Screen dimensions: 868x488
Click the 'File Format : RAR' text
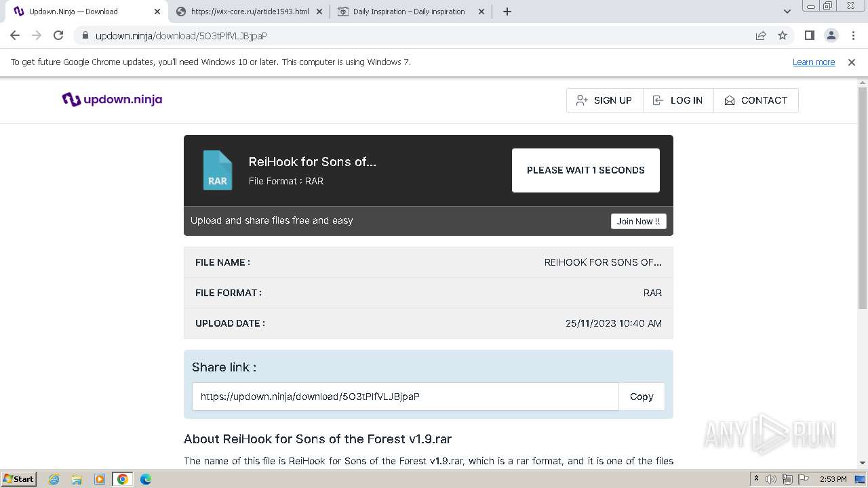(x=286, y=181)
